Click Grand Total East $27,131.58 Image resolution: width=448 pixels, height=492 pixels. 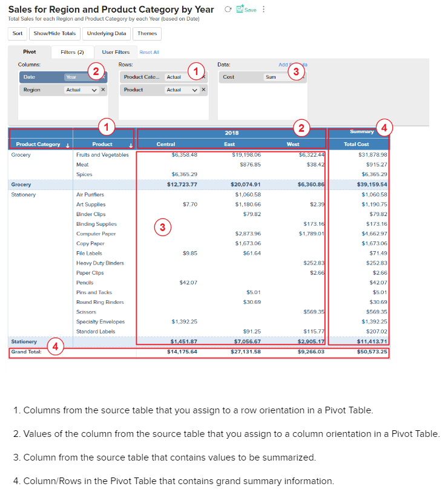[x=246, y=352]
